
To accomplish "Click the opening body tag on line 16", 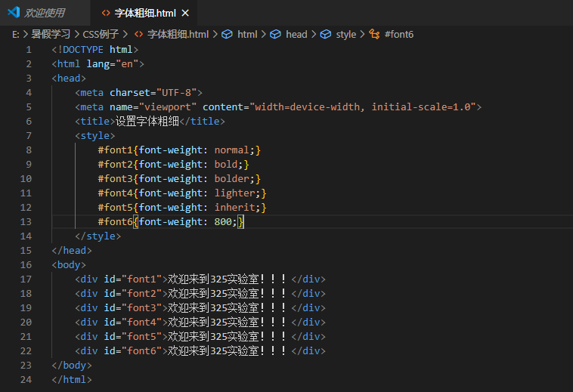I will coord(69,265).
